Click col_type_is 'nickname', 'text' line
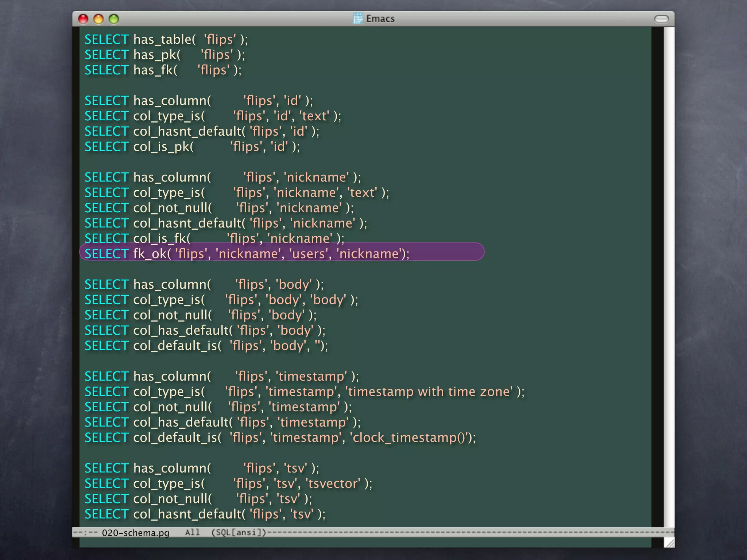 (x=237, y=192)
